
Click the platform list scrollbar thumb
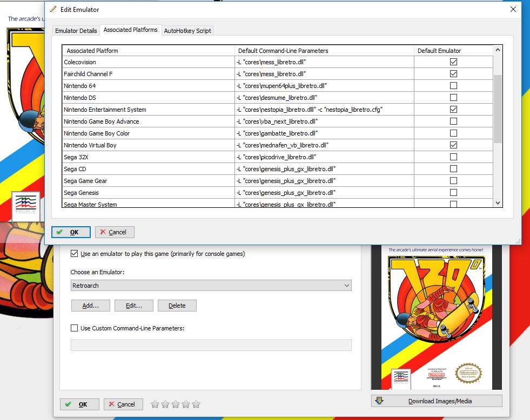[498, 109]
